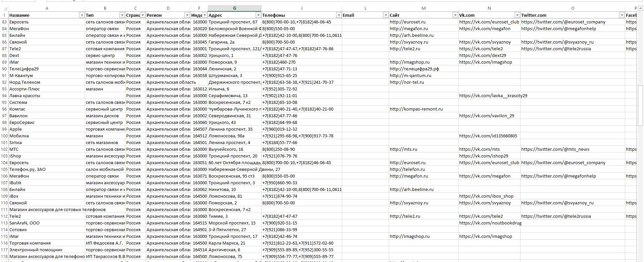Select the cell 'Лавка красоты'
Viewport: 644px width, 262px height.
click(47, 95)
